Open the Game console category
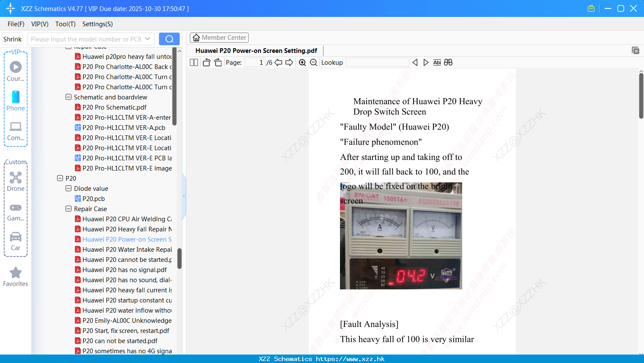This screenshot has width=644, height=363. [16, 212]
